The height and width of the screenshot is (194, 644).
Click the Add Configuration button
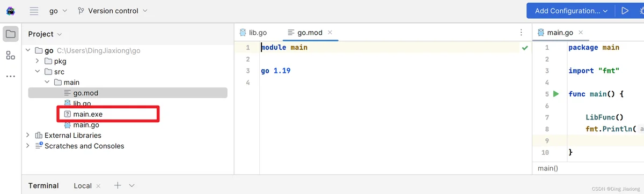tap(570, 11)
